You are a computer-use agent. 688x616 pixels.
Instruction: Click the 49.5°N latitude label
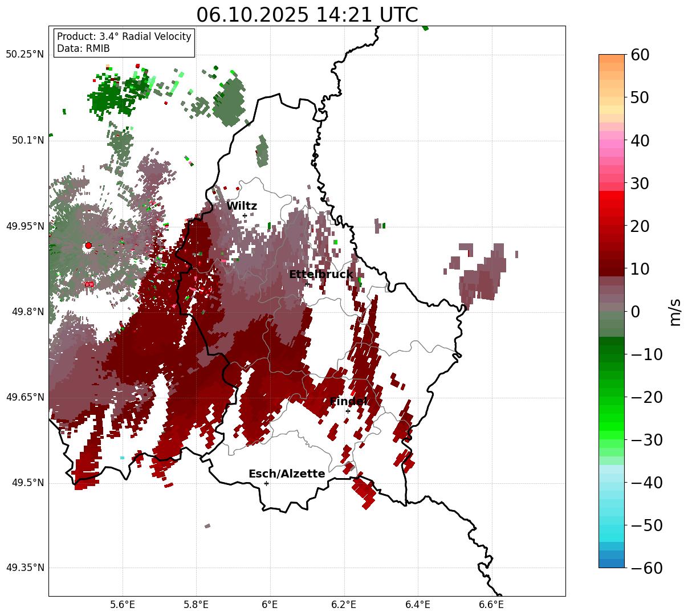click(x=27, y=483)
